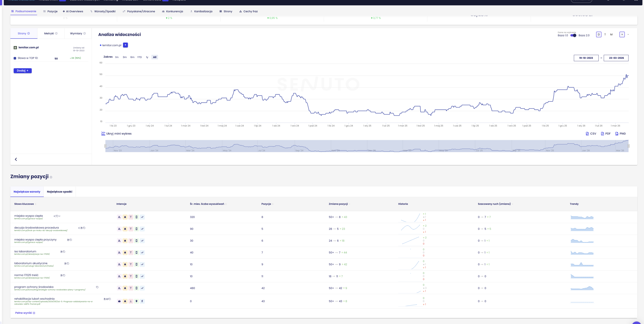
Task: Switch to the Strony side tab
Action: (x=24, y=33)
